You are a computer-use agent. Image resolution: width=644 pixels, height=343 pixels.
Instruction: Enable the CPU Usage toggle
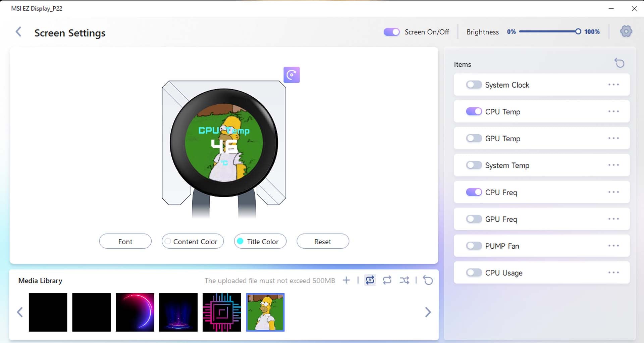point(474,273)
